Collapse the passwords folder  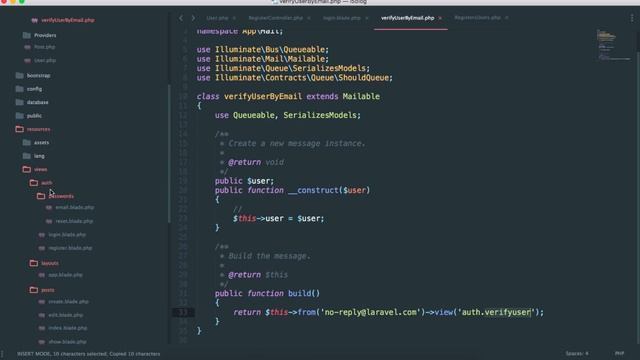(x=41, y=196)
